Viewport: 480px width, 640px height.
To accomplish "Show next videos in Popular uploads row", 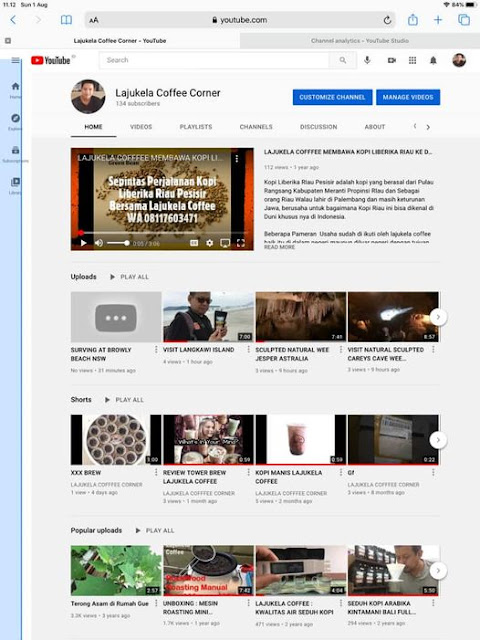I will tap(438, 570).
